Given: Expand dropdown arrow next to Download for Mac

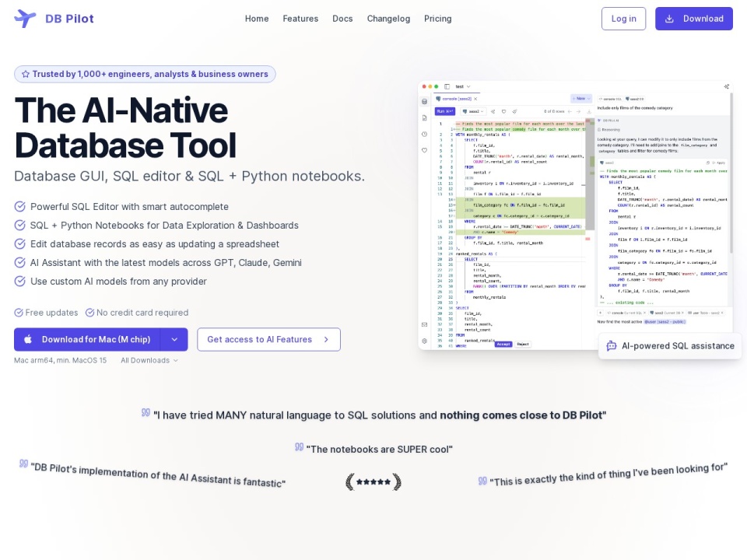Looking at the screenshot, I should coord(174,340).
